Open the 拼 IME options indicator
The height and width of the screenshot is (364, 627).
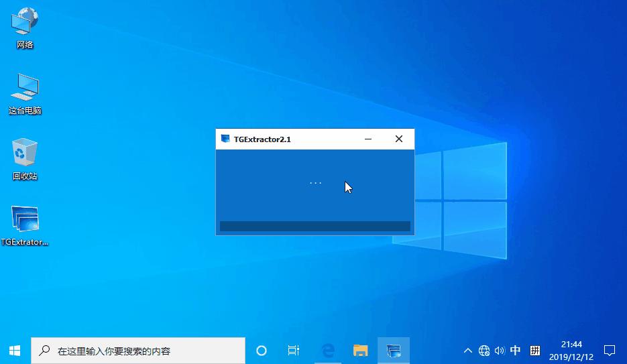[x=534, y=351]
